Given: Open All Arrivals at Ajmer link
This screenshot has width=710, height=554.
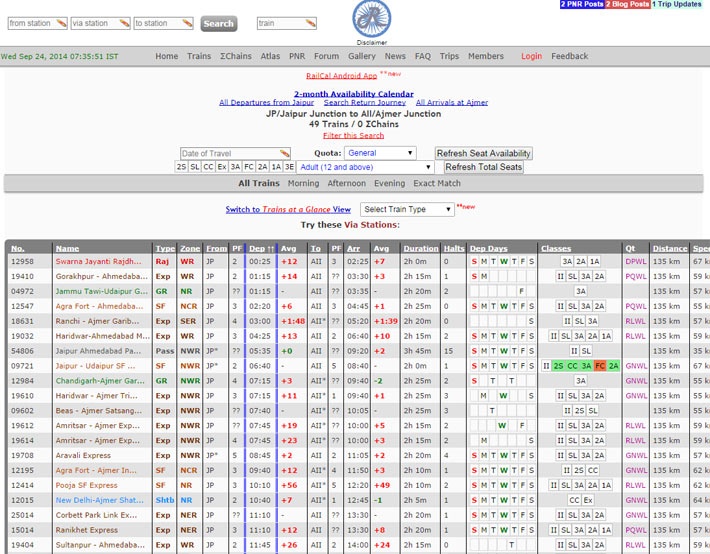Looking at the screenshot, I should pos(452,103).
